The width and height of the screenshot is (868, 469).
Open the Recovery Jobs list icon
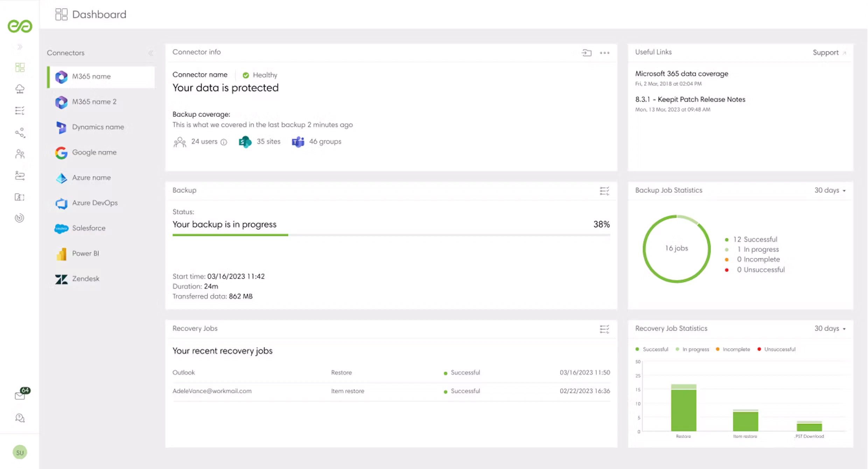click(x=604, y=329)
